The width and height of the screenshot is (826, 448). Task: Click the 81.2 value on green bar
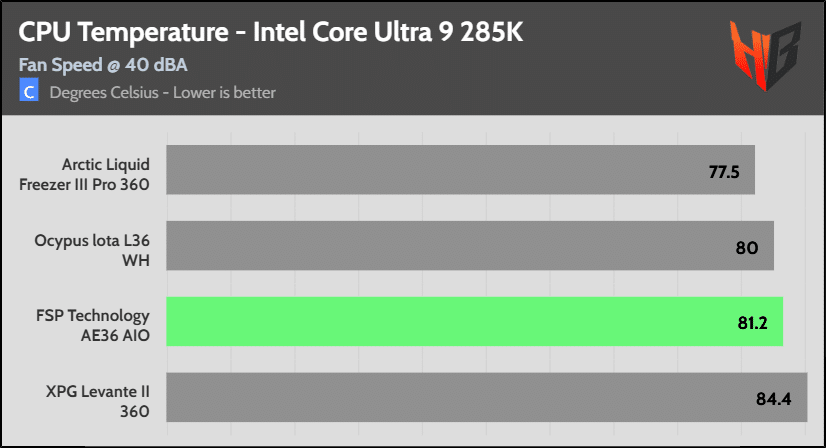coord(752,323)
